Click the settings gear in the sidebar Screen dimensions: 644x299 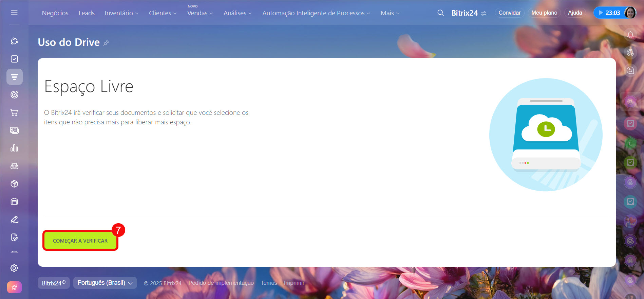(x=14, y=268)
